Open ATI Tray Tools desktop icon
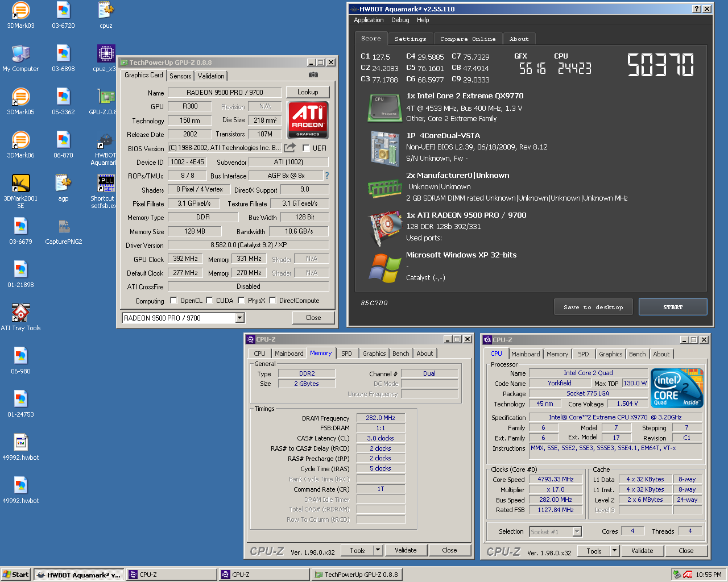 coord(20,318)
